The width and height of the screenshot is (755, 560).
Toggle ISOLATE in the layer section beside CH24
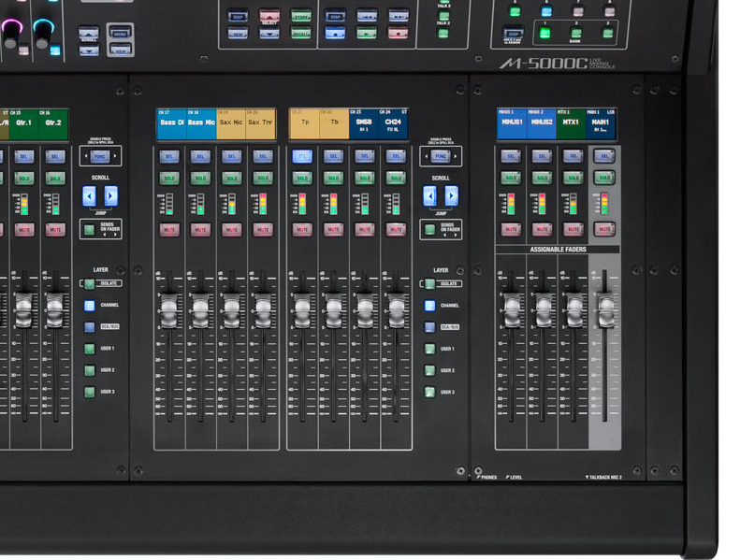pyautogui.click(x=430, y=284)
